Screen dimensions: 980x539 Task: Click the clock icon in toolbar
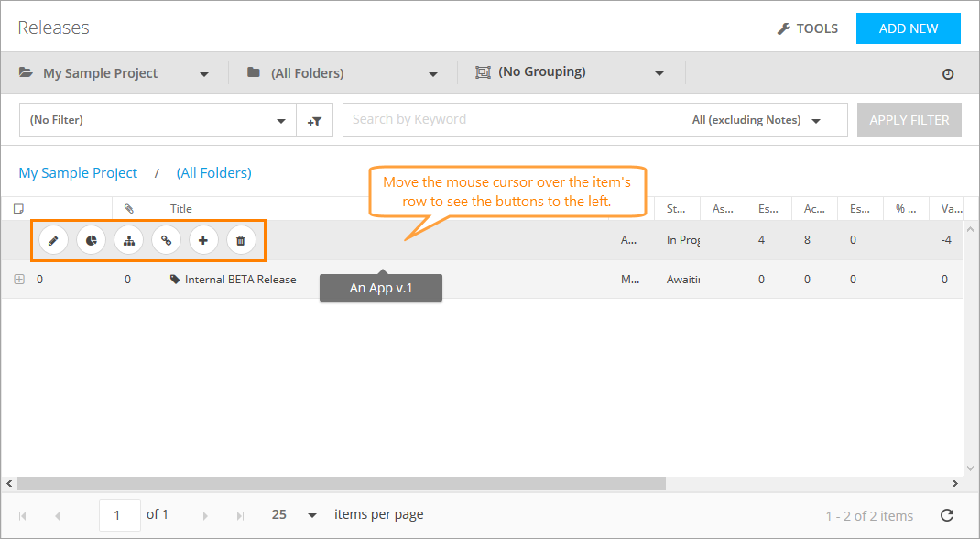pos(948,74)
